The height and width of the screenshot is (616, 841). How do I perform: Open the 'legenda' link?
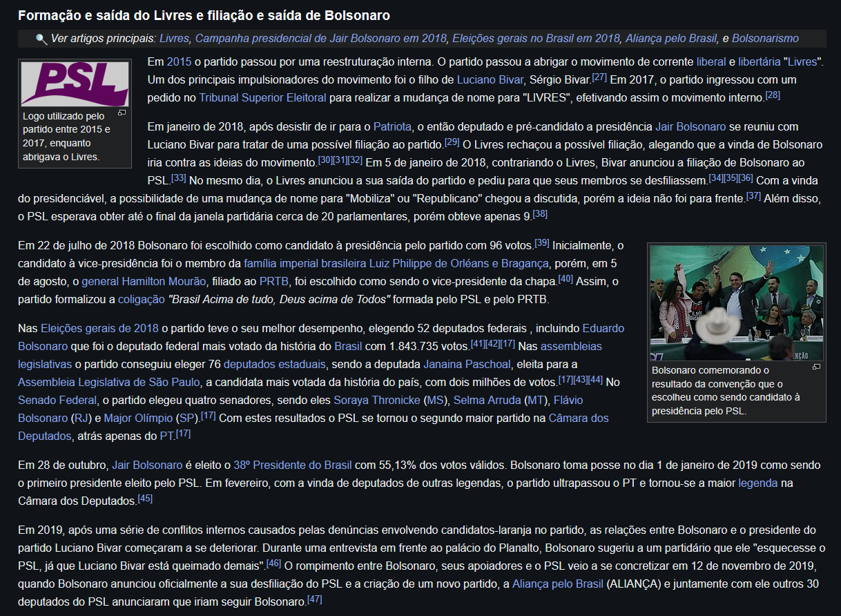click(757, 483)
